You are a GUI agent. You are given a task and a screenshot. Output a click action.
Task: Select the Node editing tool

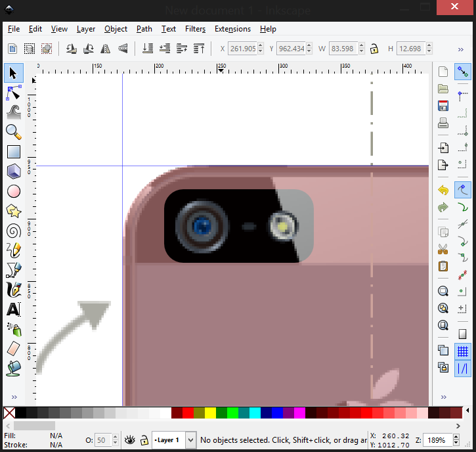13,93
